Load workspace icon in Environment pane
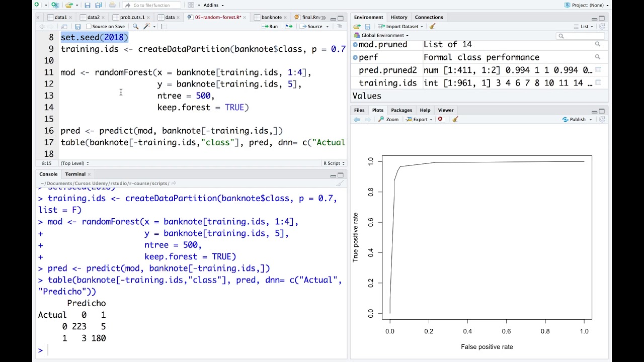644x362 pixels. pos(357,27)
